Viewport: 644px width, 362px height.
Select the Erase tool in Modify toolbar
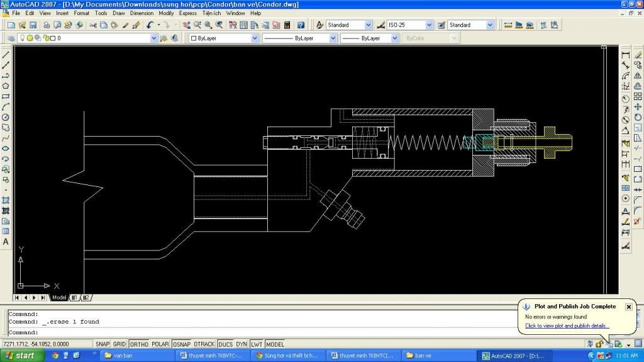(638, 55)
